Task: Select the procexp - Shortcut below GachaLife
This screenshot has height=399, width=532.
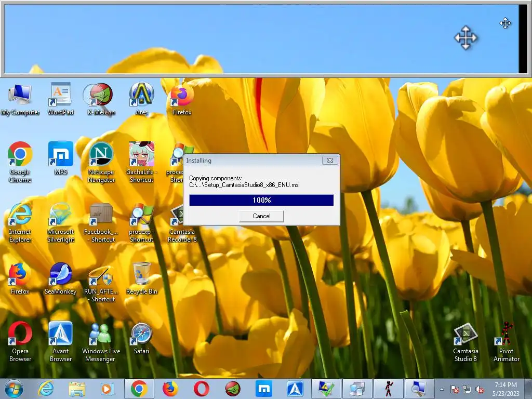Action: [x=141, y=222]
